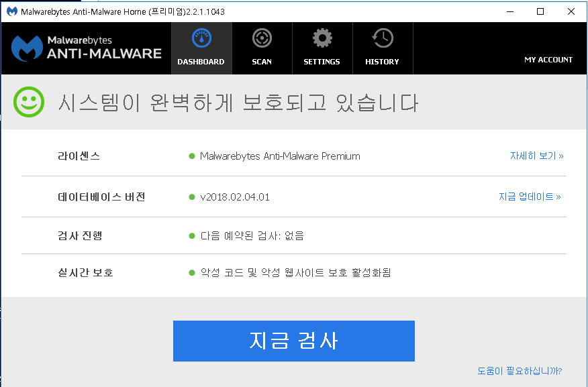Click the Malwarebytes Anti-Malware logo

(87, 48)
